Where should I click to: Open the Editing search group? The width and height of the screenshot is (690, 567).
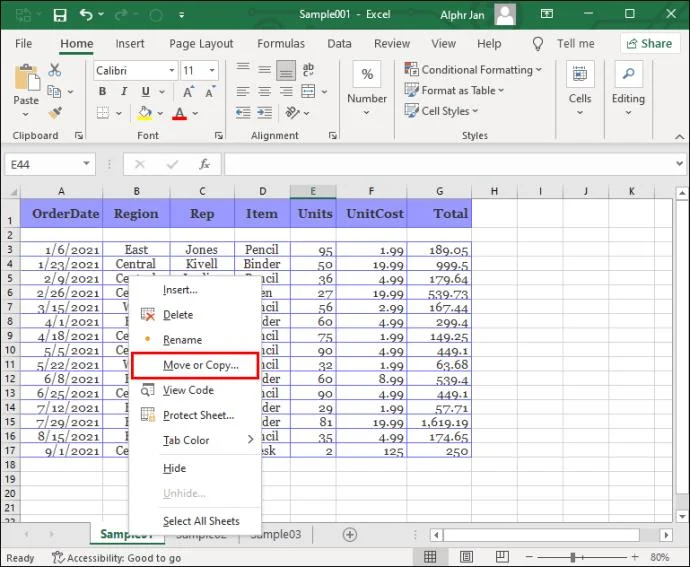tap(628, 74)
